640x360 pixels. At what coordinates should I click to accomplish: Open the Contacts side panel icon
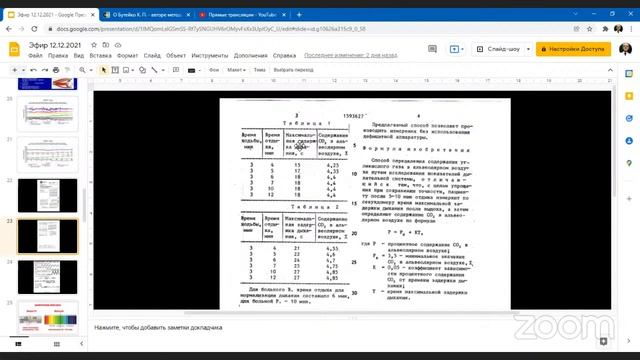(x=629, y=141)
